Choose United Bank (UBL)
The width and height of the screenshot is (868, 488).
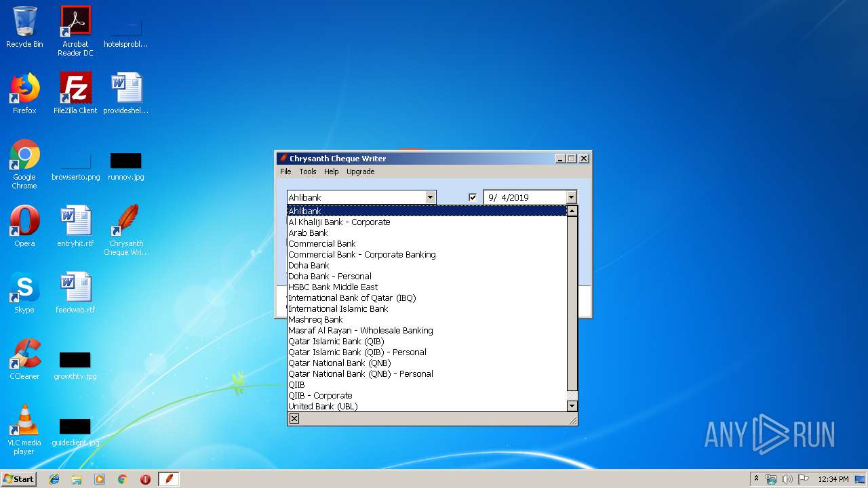pos(427,406)
